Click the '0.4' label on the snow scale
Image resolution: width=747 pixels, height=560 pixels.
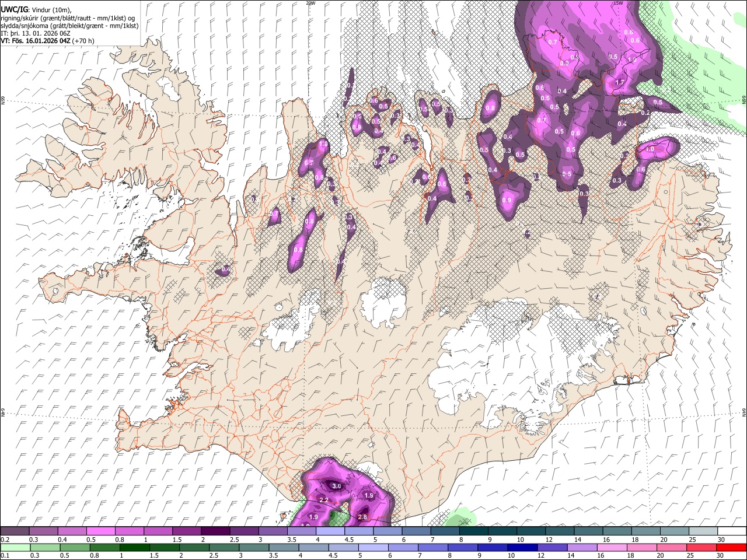[x=62, y=540]
